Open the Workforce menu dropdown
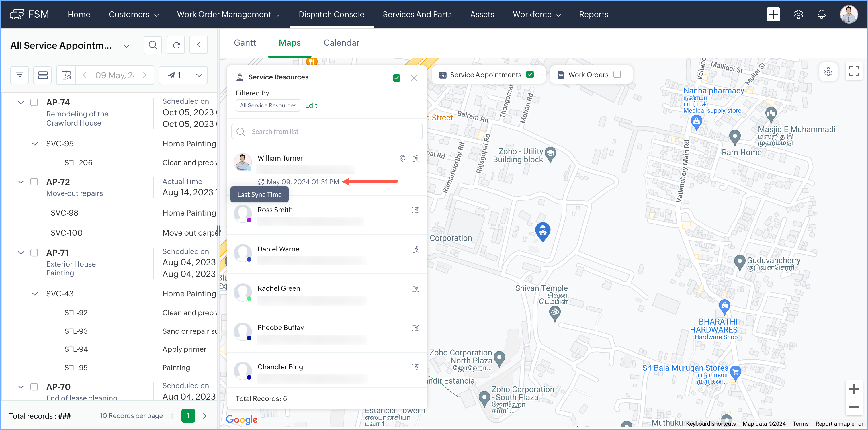 tap(536, 14)
